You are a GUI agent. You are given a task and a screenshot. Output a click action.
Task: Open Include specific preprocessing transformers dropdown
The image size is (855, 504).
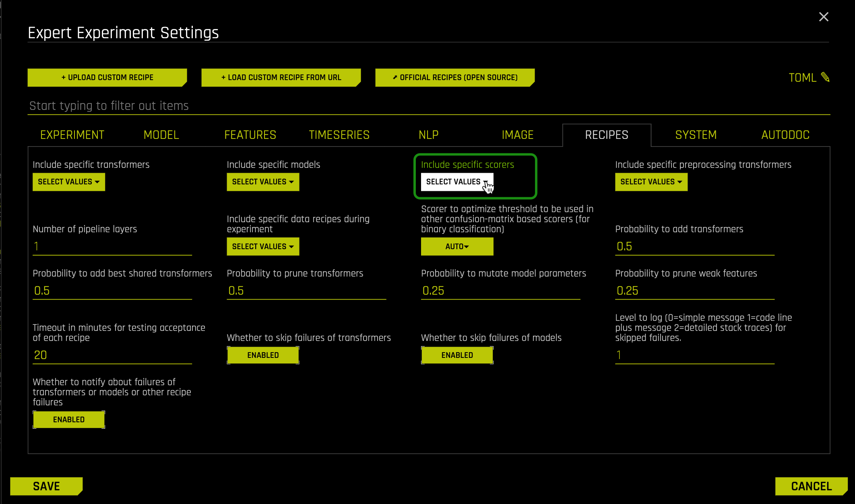tap(651, 182)
